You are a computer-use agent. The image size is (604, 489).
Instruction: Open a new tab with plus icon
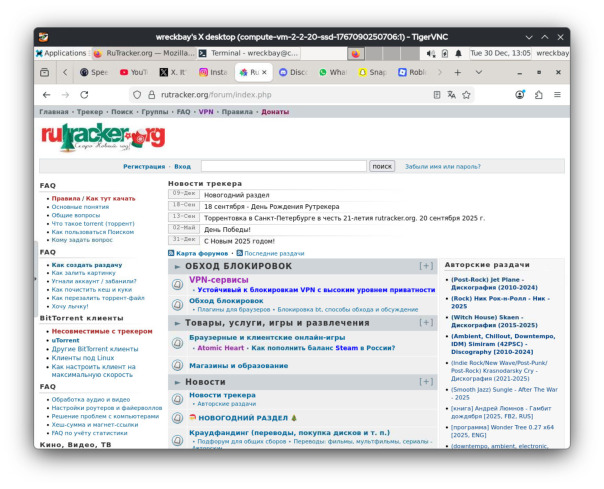(457, 72)
